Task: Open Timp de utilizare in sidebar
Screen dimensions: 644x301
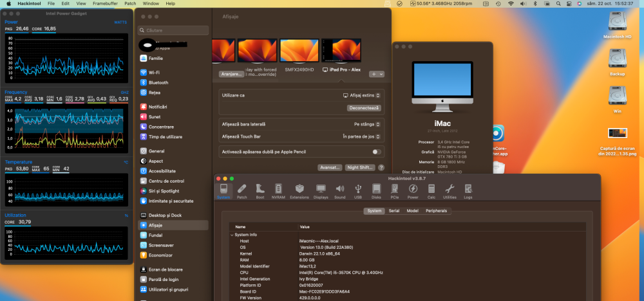Action: [173, 136]
